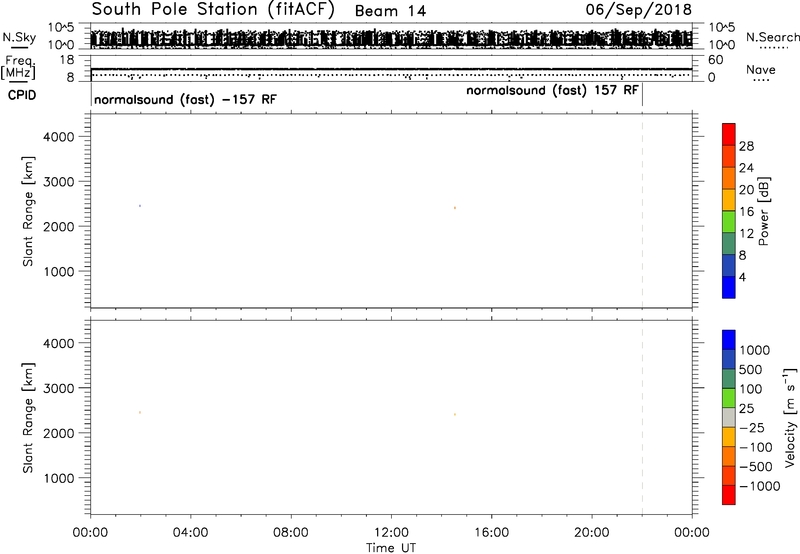Click the "16:00" time tick label

coord(491,533)
